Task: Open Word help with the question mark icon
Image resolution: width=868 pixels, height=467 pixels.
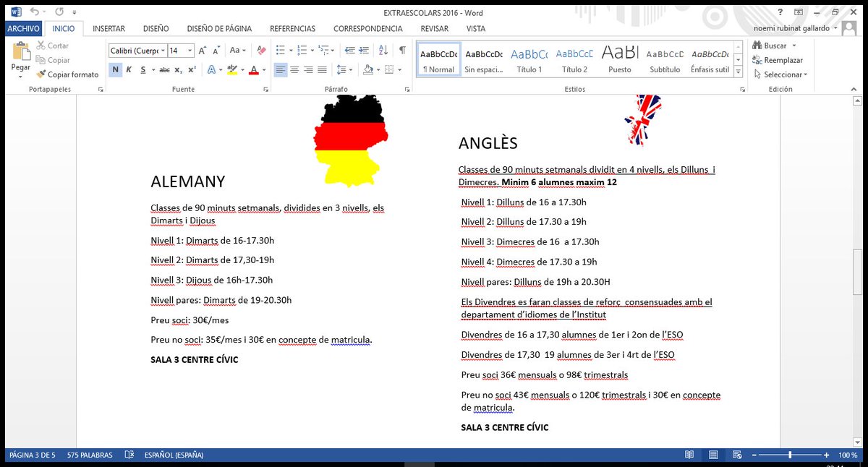Action: pyautogui.click(x=780, y=12)
